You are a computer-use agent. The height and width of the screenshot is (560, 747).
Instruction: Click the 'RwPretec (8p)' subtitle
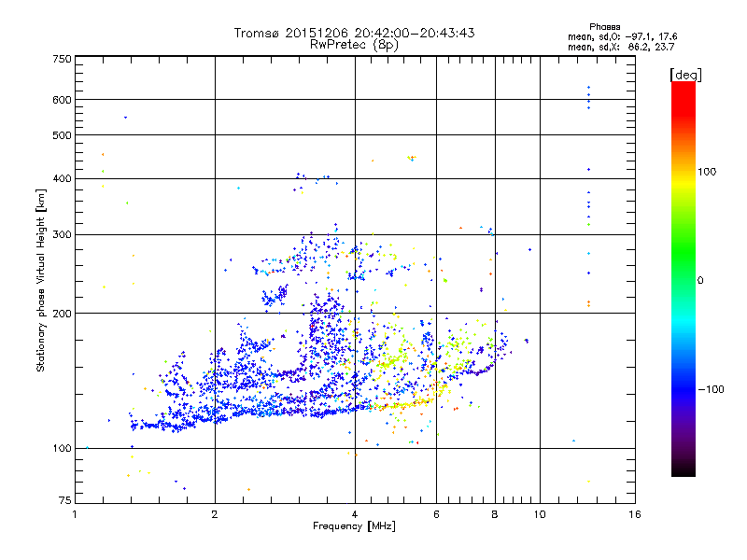(354, 45)
